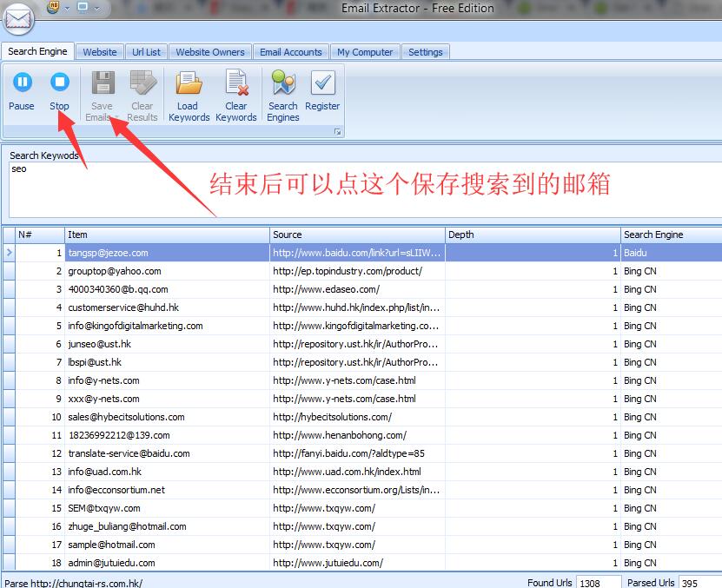Select zhuge_buliang@hotmail.com entry
Image resolution: width=722 pixels, height=588 pixels.
127,526
